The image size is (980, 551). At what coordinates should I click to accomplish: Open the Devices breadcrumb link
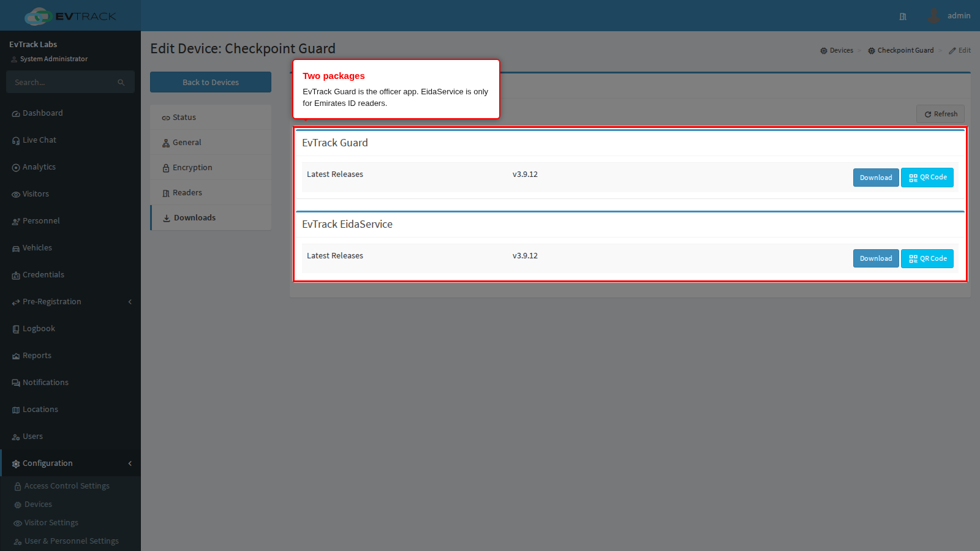[837, 50]
